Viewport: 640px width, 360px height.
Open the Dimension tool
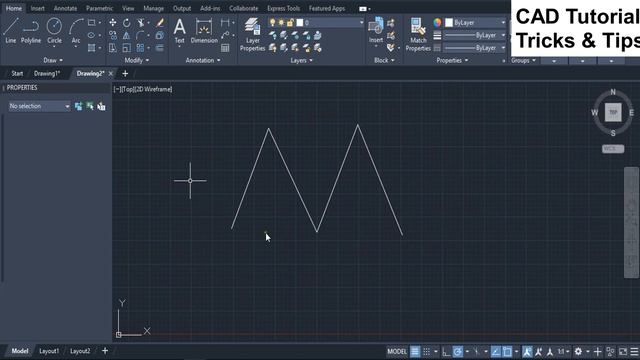tap(204, 31)
